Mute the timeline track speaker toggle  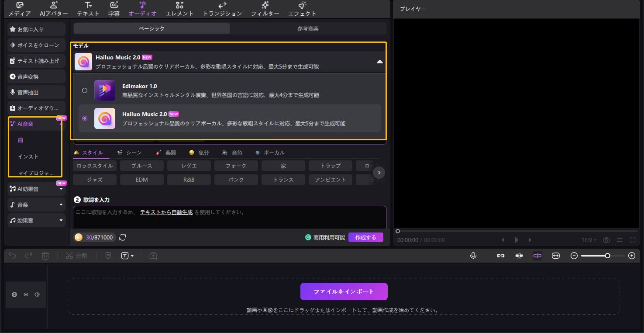point(37,294)
